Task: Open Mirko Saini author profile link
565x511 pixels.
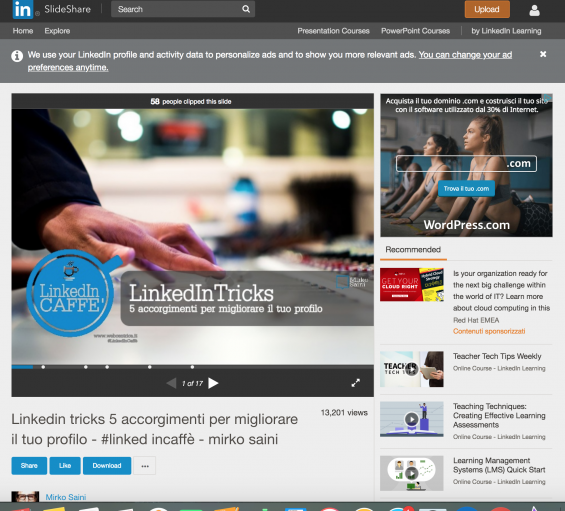Action: (66, 497)
